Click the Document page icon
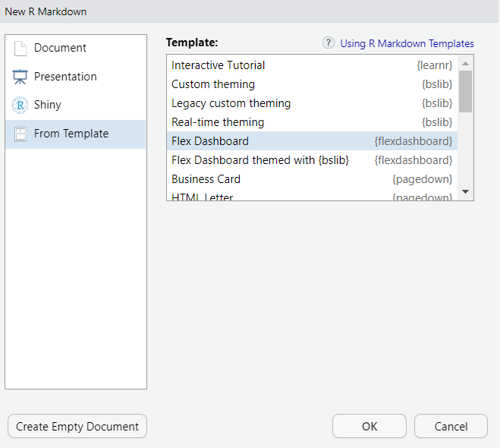This screenshot has height=448, width=500. click(20, 49)
